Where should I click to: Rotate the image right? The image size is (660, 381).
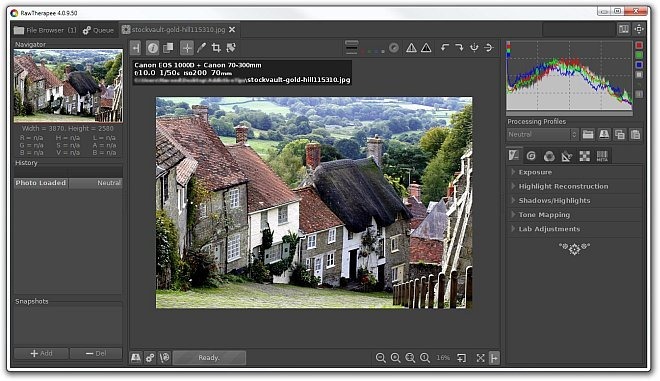click(459, 48)
